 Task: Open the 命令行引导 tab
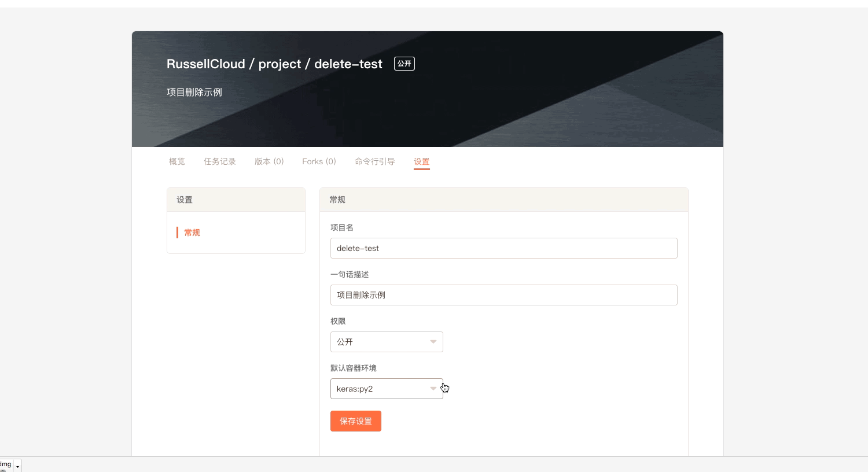click(374, 161)
